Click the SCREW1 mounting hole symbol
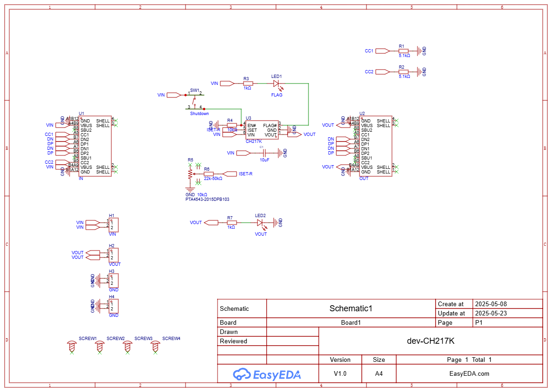Viewport: 552px width, 392px height. tap(71, 347)
